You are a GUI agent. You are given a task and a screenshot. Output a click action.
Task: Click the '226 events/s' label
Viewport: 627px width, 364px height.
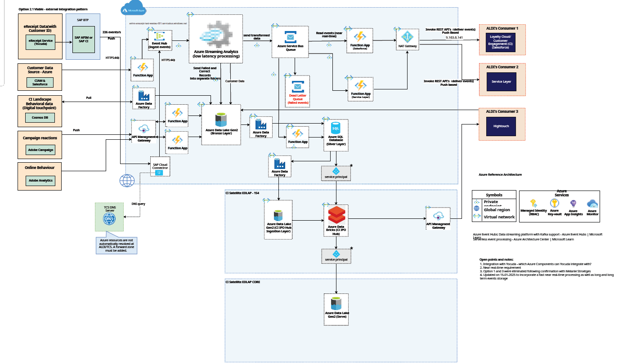tap(112, 32)
